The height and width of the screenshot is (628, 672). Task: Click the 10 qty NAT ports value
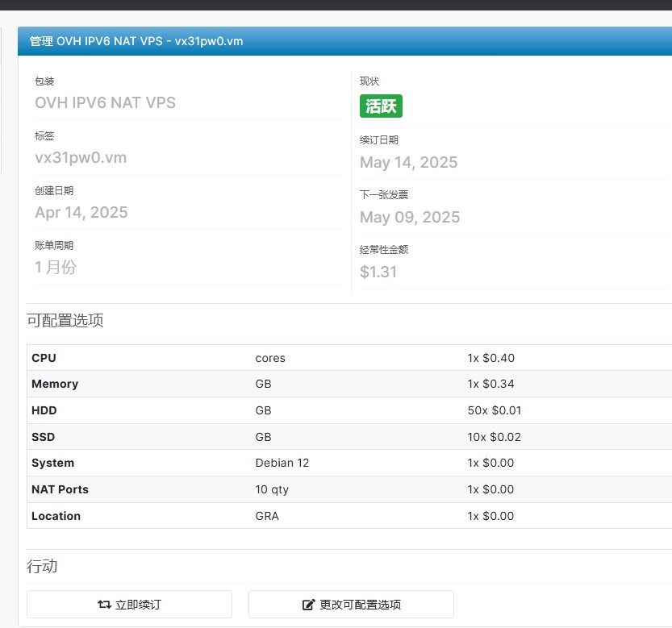coord(272,489)
